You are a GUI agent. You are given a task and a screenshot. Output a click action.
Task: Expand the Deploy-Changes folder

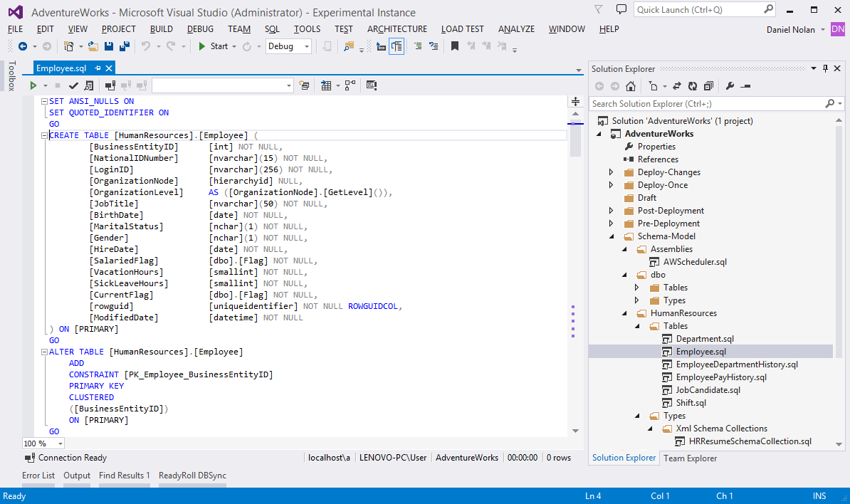[x=611, y=172]
